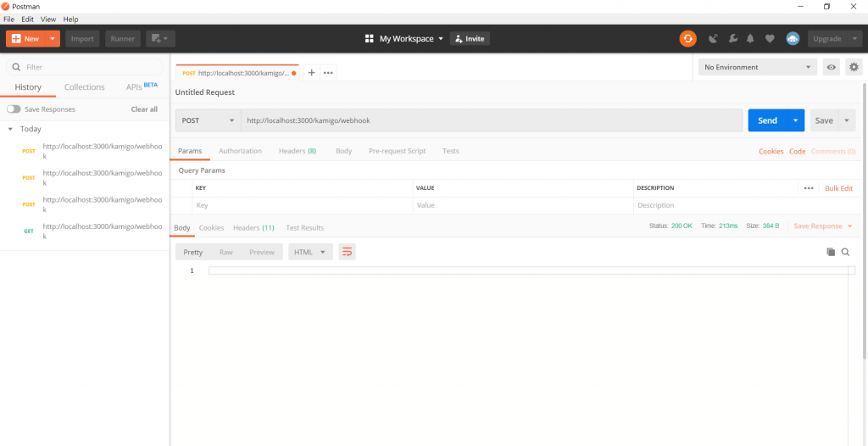This screenshot has width=868, height=446.
Task: Open the Pre-request Script tab
Action: click(x=397, y=151)
